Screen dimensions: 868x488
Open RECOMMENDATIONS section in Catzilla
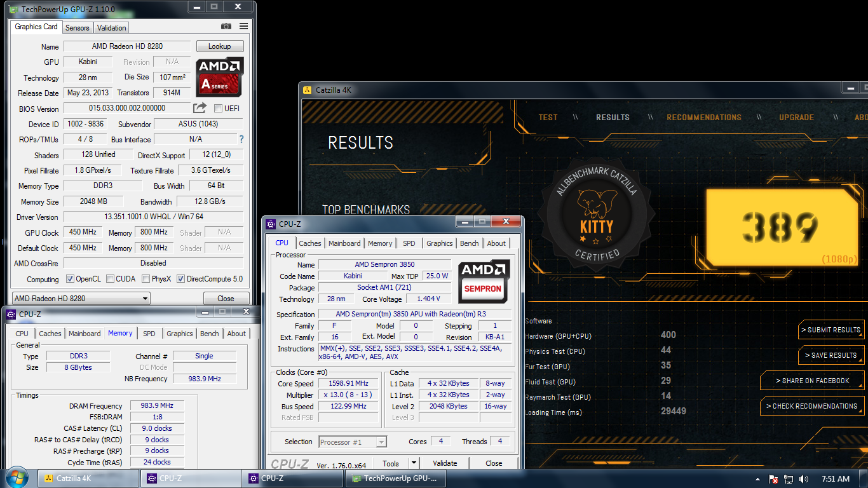[703, 118]
